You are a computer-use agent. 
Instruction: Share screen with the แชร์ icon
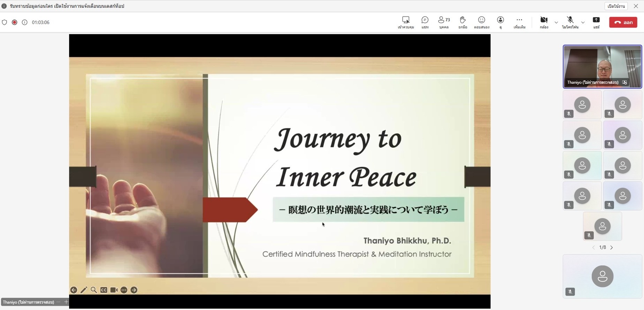pos(596,22)
